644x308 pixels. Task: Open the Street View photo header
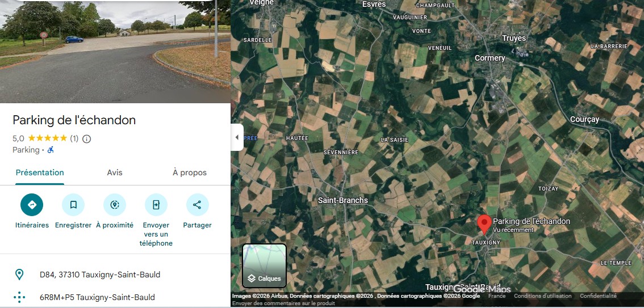[115, 52]
